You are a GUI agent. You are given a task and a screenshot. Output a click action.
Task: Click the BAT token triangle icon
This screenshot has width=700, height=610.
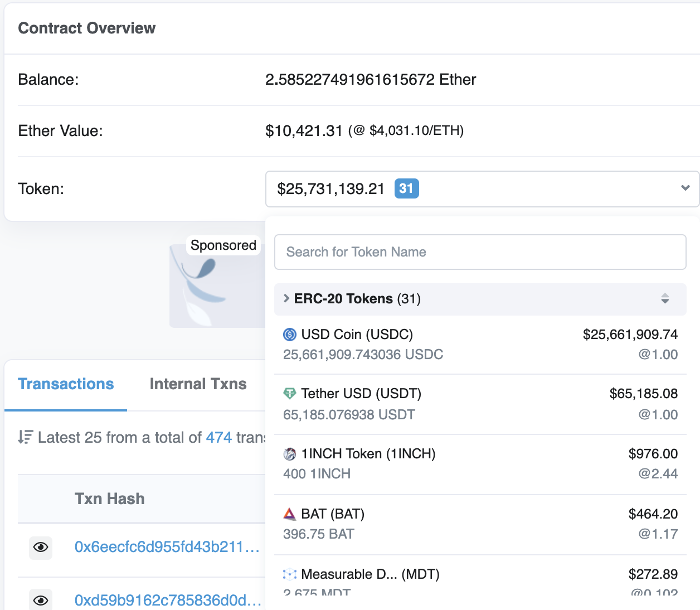(290, 514)
